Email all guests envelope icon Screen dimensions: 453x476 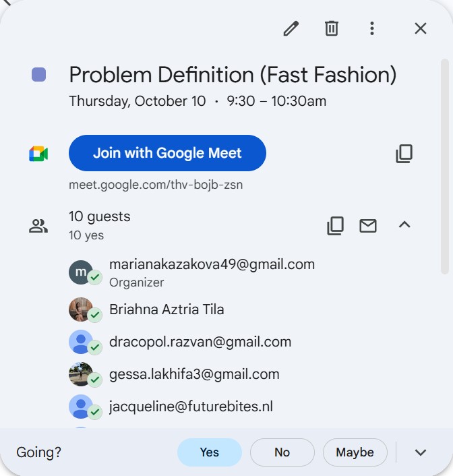(368, 226)
